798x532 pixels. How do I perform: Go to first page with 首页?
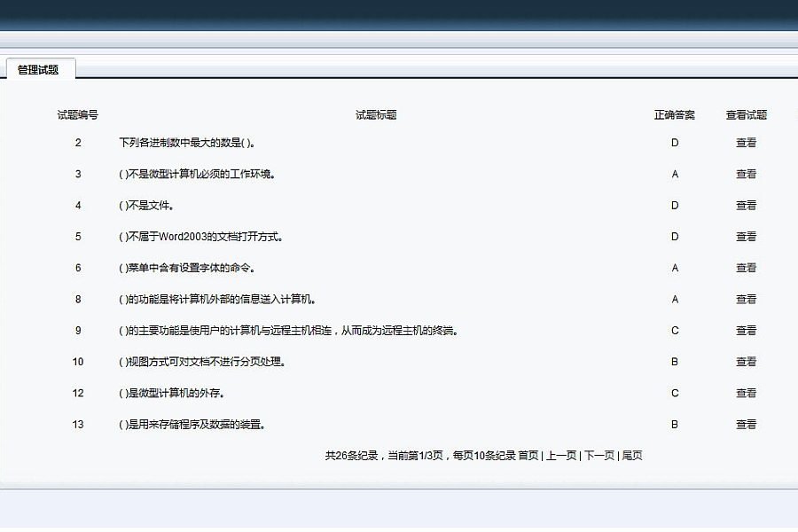(x=528, y=456)
